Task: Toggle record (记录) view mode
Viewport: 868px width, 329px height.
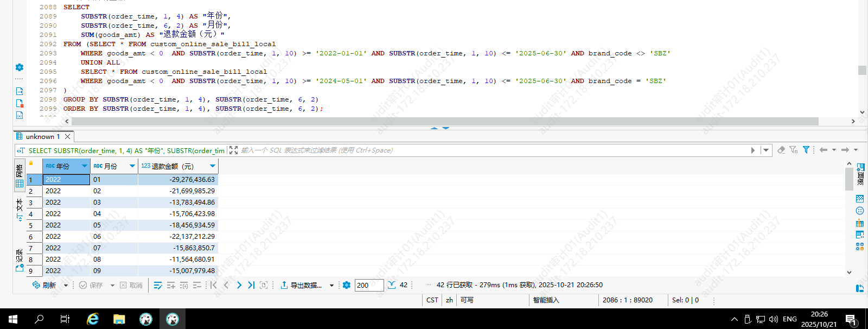Action: (x=20, y=260)
